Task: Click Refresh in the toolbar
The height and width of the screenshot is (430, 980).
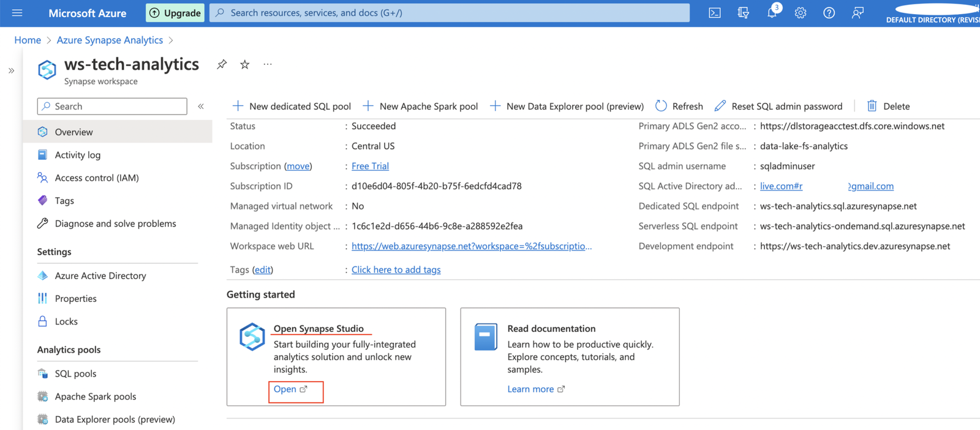Action: click(x=679, y=107)
